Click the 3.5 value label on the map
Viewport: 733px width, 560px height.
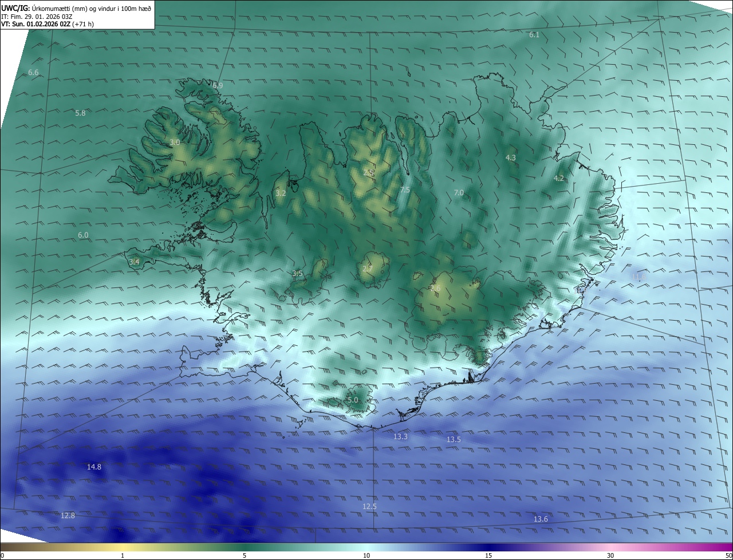click(x=297, y=274)
